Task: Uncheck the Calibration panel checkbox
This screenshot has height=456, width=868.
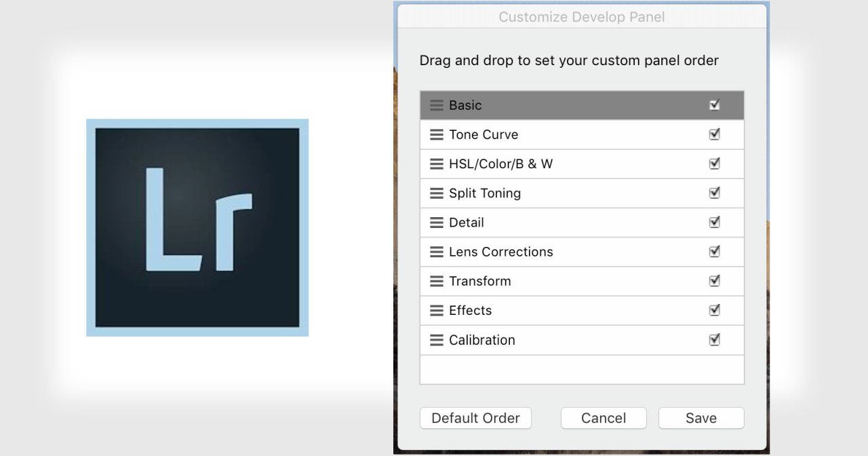Action: click(x=714, y=339)
